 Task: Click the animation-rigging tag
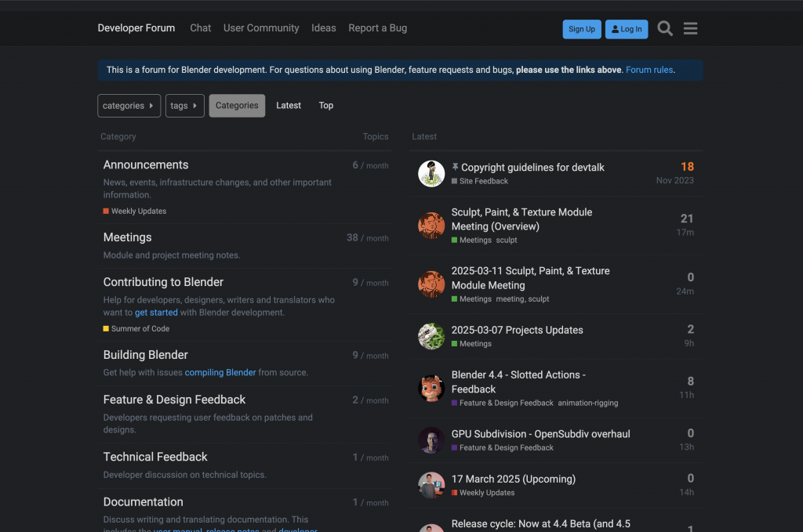coord(588,403)
